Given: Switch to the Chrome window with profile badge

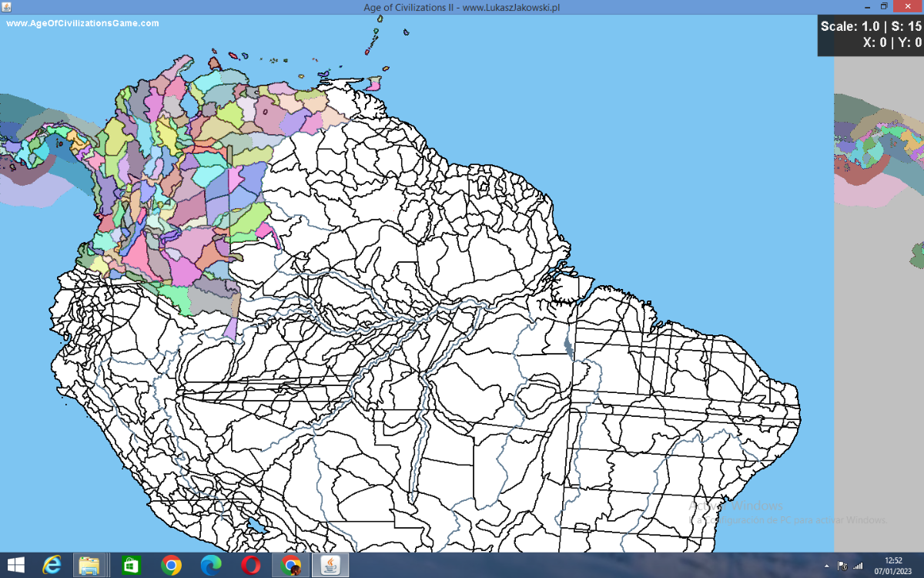Looking at the screenshot, I should [x=290, y=566].
